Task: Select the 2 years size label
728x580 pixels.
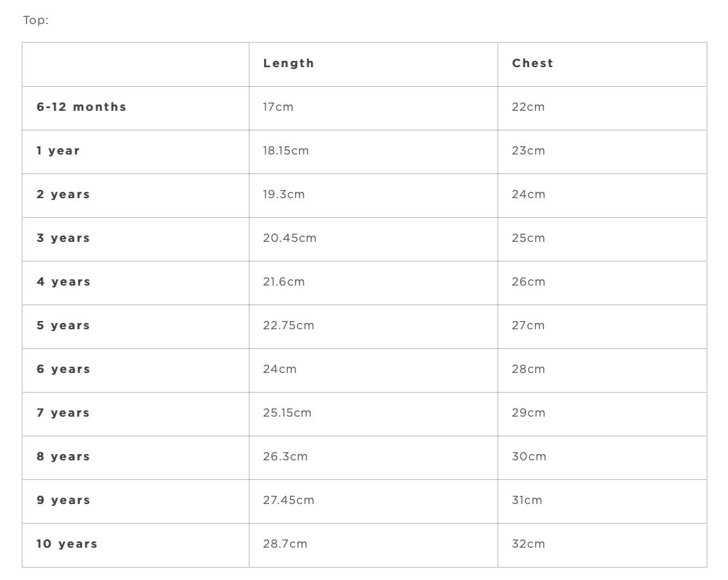Action: 63,194
